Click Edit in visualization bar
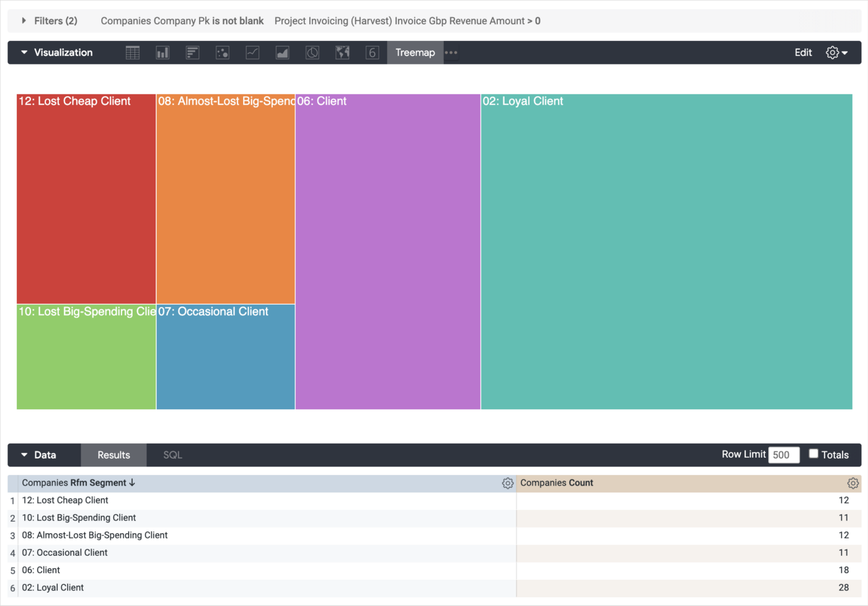The width and height of the screenshot is (868, 606). [x=803, y=53]
